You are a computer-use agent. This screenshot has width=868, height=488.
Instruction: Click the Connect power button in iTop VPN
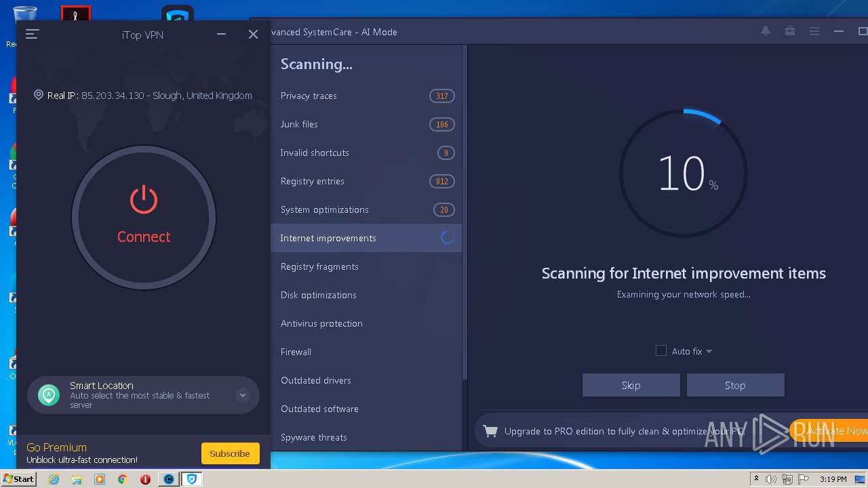(x=144, y=218)
